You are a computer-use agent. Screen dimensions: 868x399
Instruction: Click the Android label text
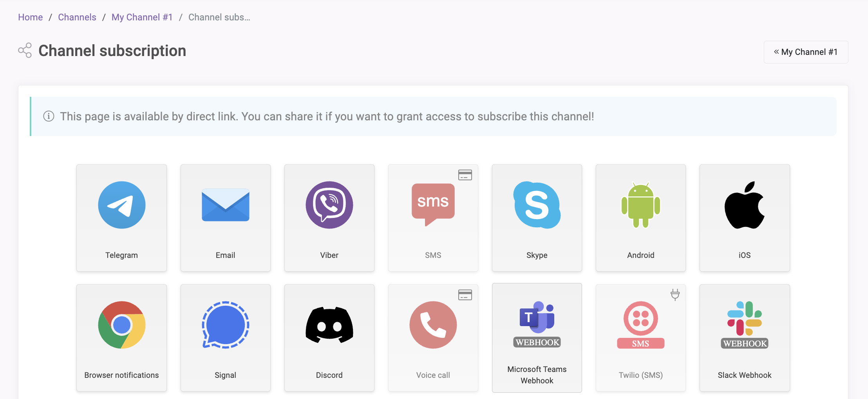pyautogui.click(x=641, y=255)
